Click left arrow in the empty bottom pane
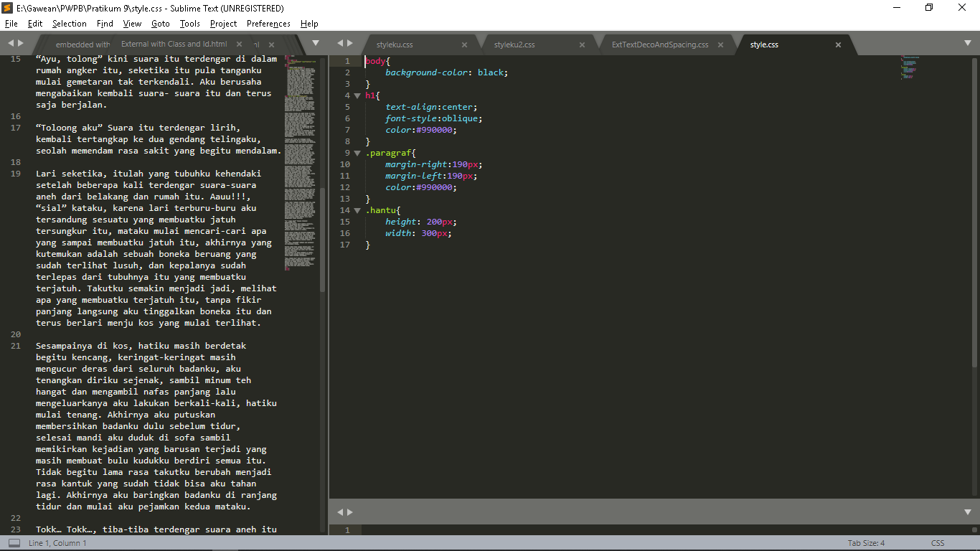The height and width of the screenshot is (551, 980). [340, 512]
